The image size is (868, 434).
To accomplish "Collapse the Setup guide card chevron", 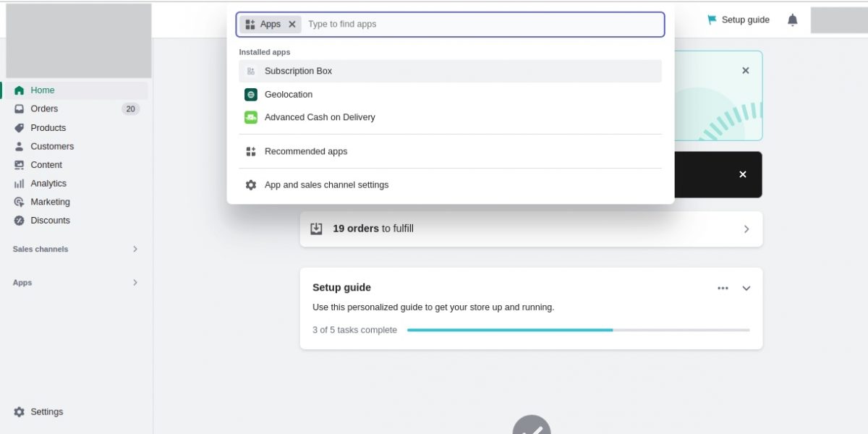I will pyautogui.click(x=746, y=288).
